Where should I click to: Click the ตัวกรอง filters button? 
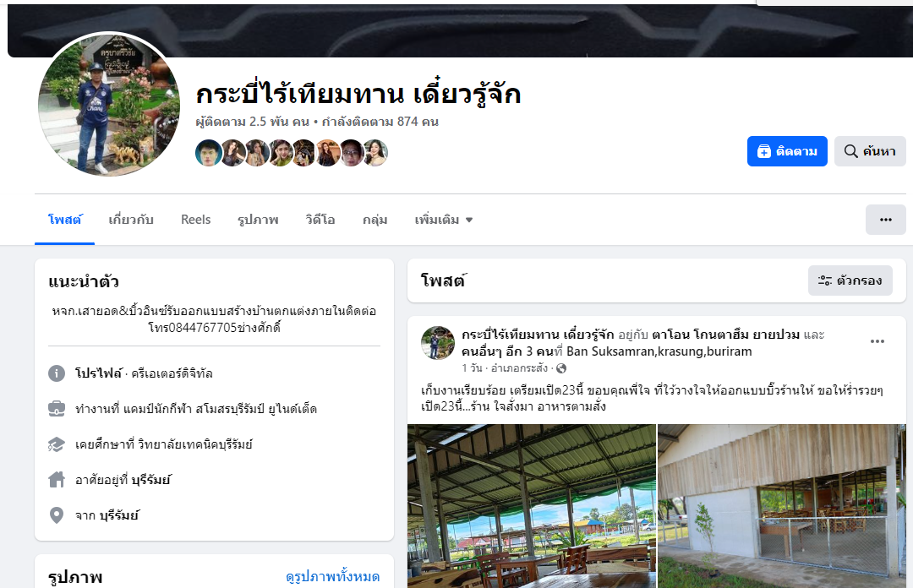click(x=850, y=280)
